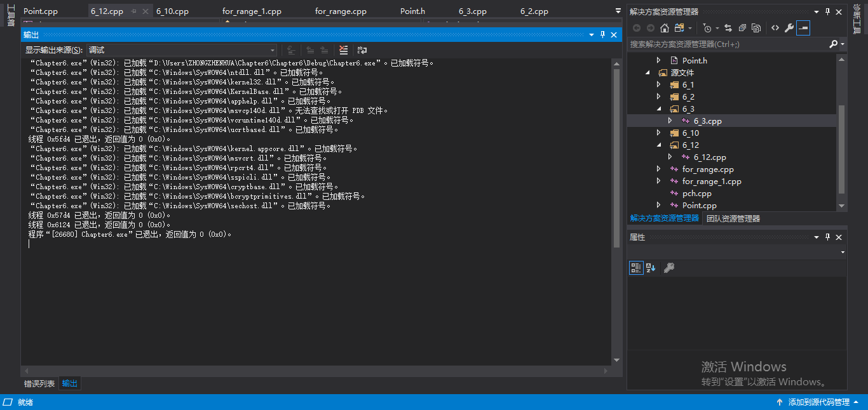Expand the Point.h tree node
Screen dimensions: 868x410
click(659, 60)
